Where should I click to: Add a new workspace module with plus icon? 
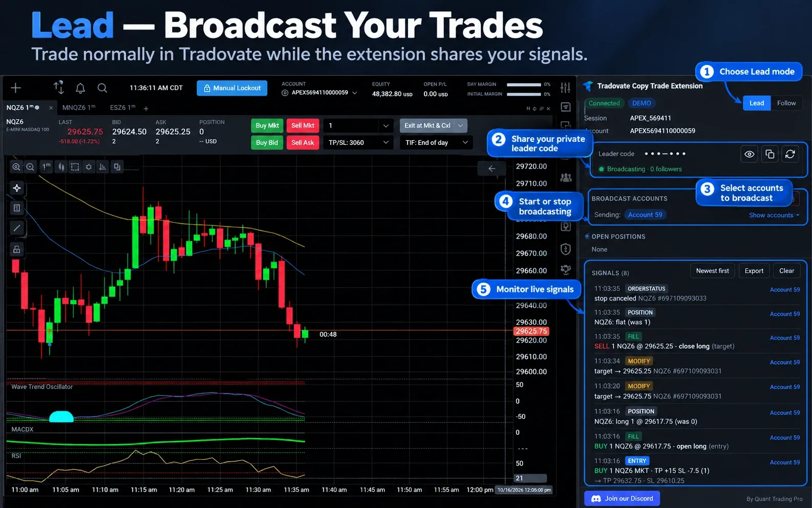16,88
